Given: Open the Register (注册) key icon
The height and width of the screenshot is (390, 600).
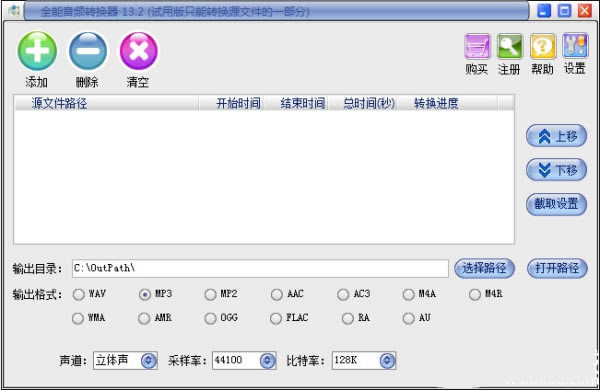Looking at the screenshot, I should pyautogui.click(x=510, y=46).
